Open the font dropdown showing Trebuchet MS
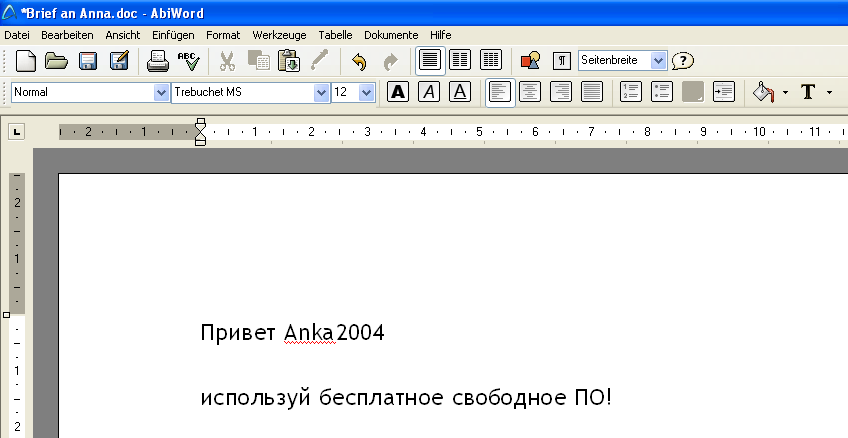This screenshot has width=848, height=438. (321, 92)
